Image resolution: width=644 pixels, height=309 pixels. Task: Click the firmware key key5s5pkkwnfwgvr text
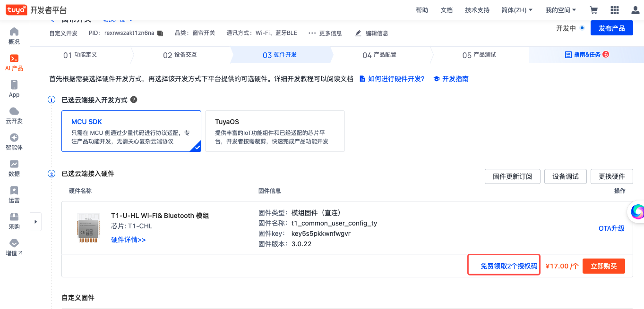[321, 234]
